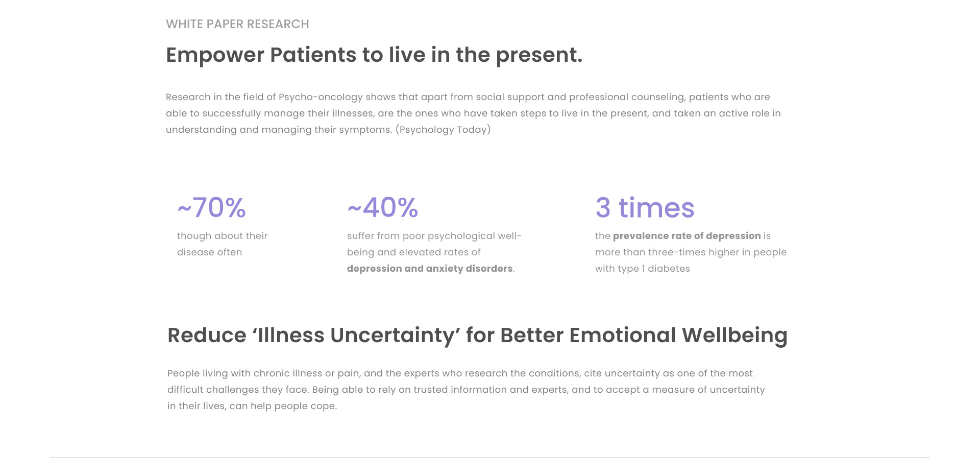Click "in their lives, can help people cope."
Image resolution: width=980 pixels, height=475 pixels.
coord(252,406)
